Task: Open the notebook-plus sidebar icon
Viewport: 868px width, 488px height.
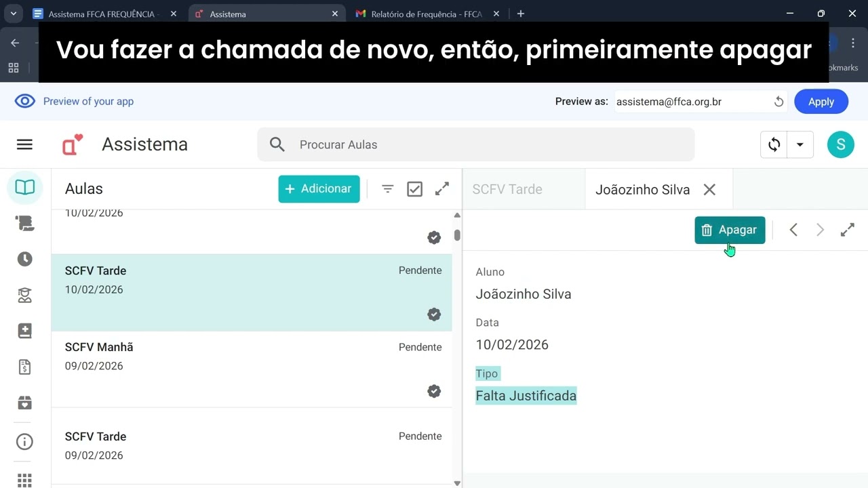Action: coord(25,331)
